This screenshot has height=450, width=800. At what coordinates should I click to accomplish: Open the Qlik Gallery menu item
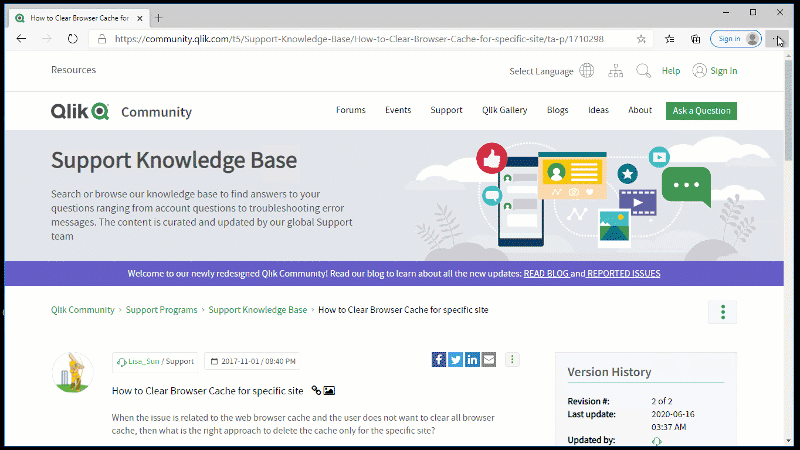(505, 110)
